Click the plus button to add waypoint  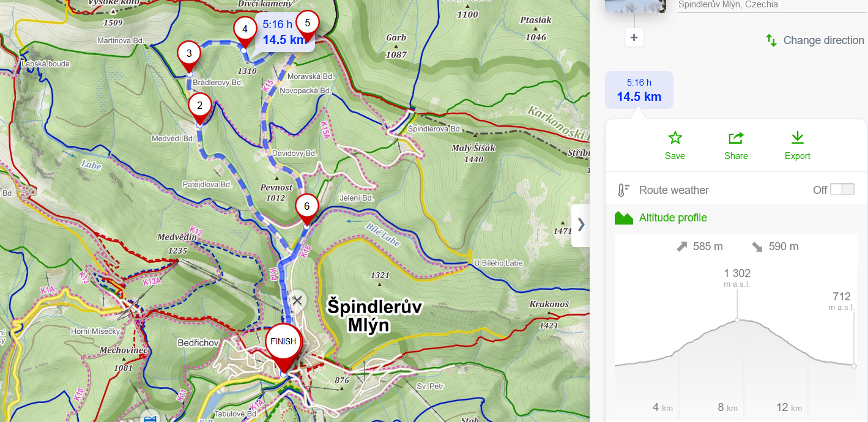(634, 38)
